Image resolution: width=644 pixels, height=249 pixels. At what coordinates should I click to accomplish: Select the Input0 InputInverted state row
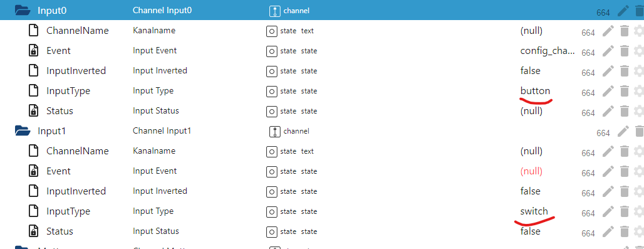click(x=322, y=71)
